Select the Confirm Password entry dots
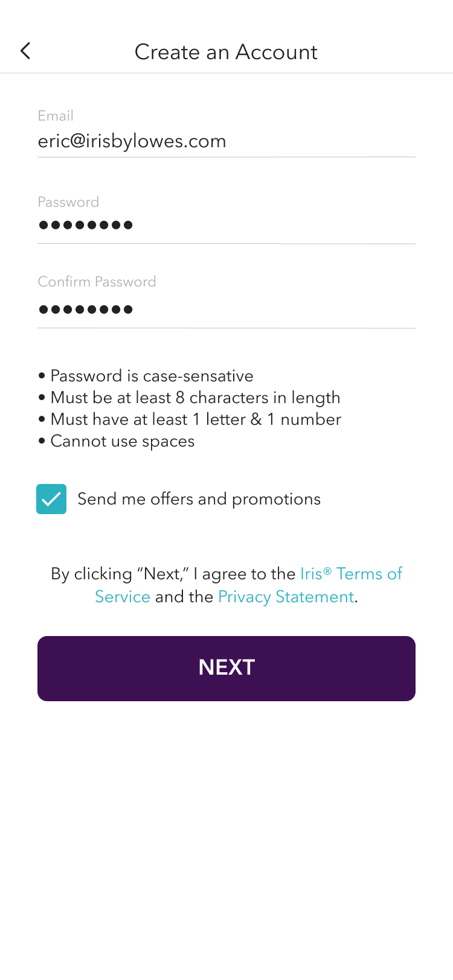Screen dimensions: 453x980 coord(86,310)
